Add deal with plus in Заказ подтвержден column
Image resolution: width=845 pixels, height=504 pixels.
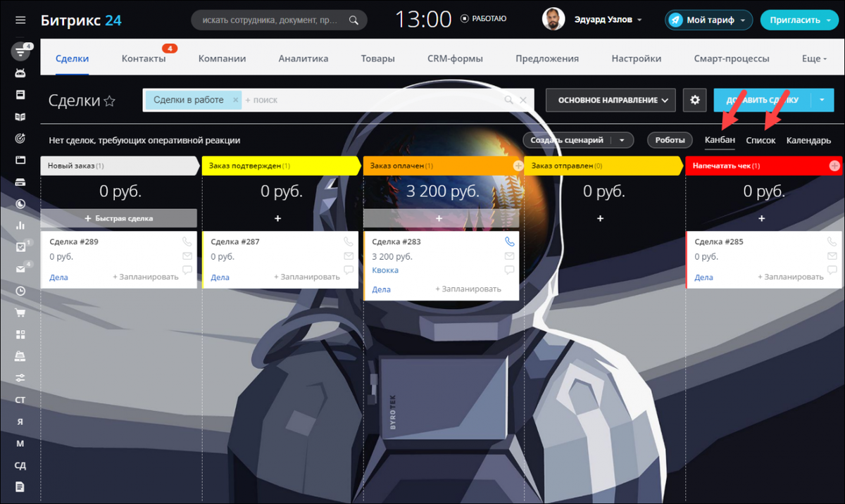tap(277, 218)
